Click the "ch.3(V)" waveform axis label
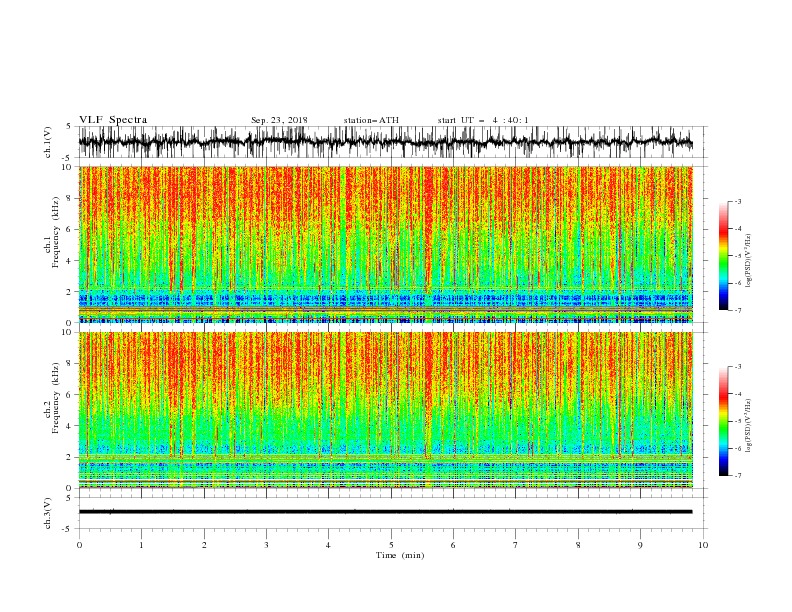792x612 pixels. (48, 513)
